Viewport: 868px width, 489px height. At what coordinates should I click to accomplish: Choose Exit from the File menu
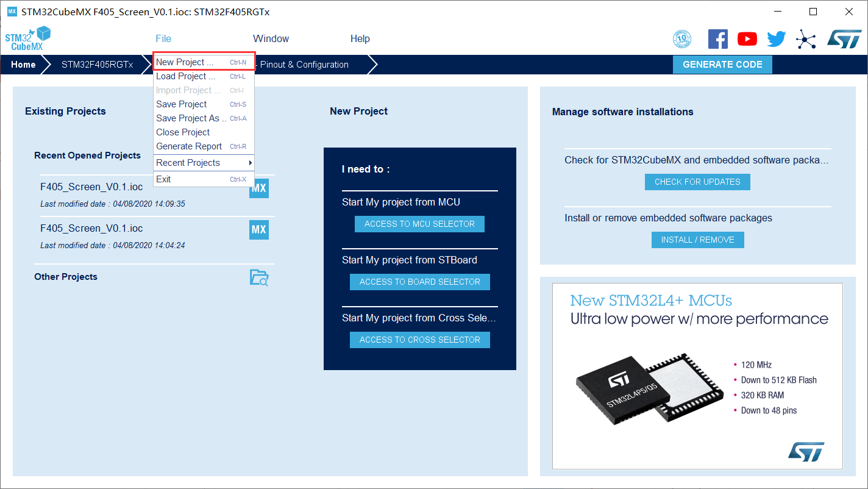click(x=204, y=179)
